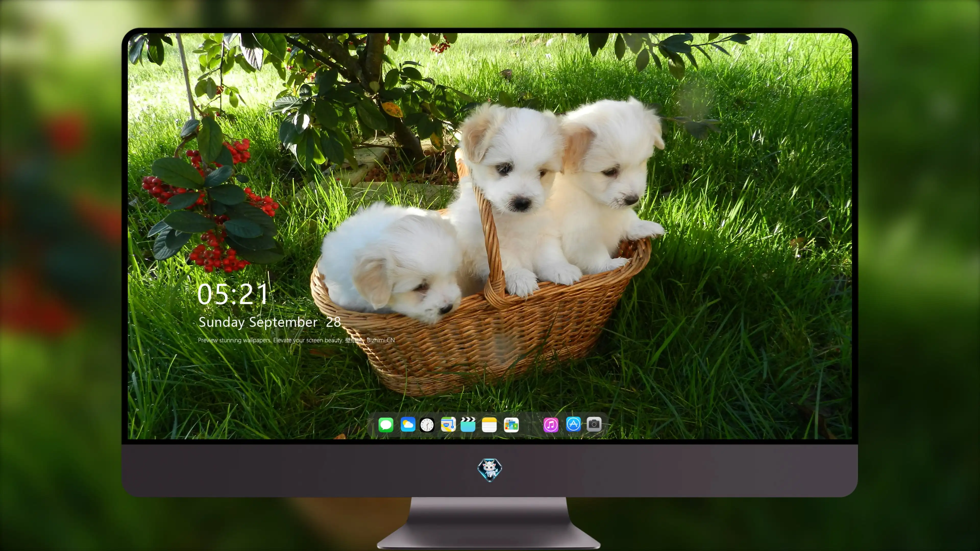Open the Notes app in dock

[x=489, y=425]
